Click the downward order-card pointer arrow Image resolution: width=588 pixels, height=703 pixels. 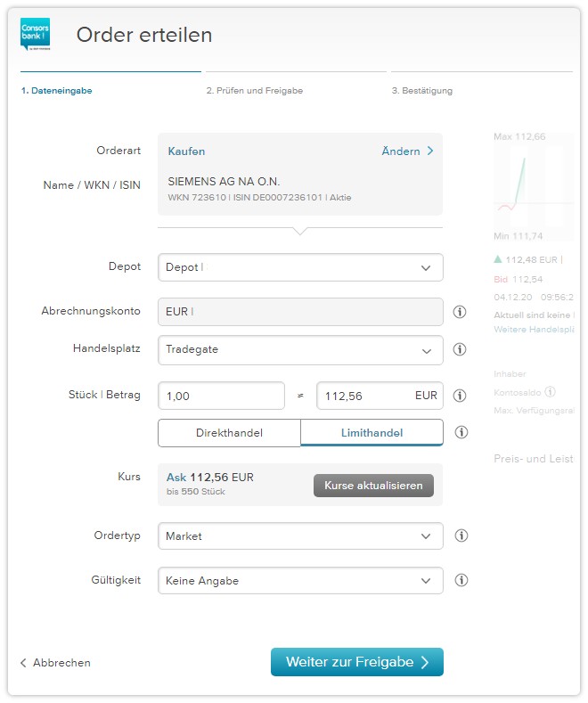300,231
